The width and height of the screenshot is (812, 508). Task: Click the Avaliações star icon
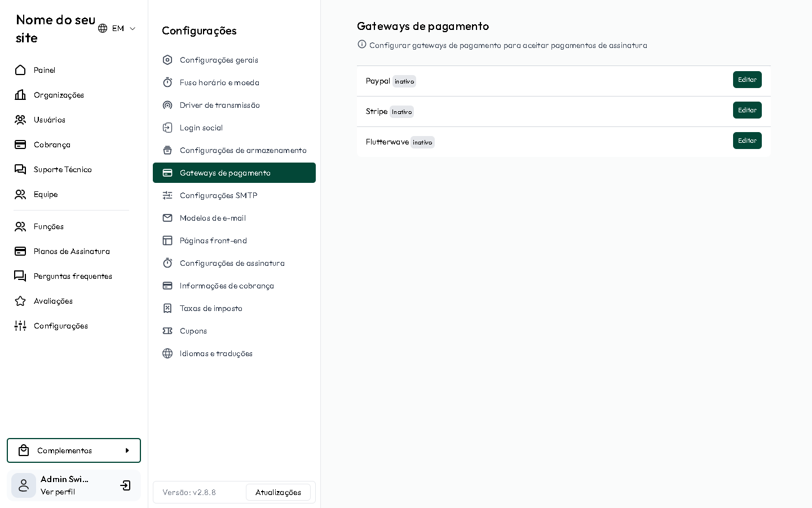click(20, 301)
